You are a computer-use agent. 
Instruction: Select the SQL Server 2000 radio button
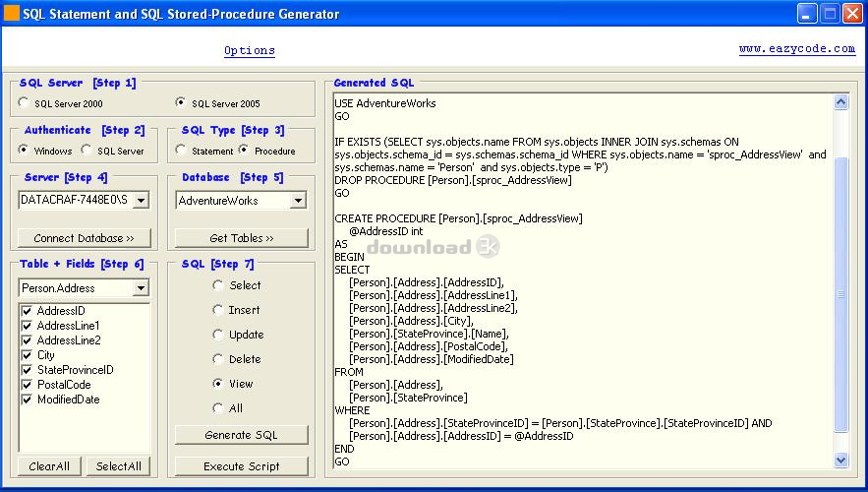25,102
